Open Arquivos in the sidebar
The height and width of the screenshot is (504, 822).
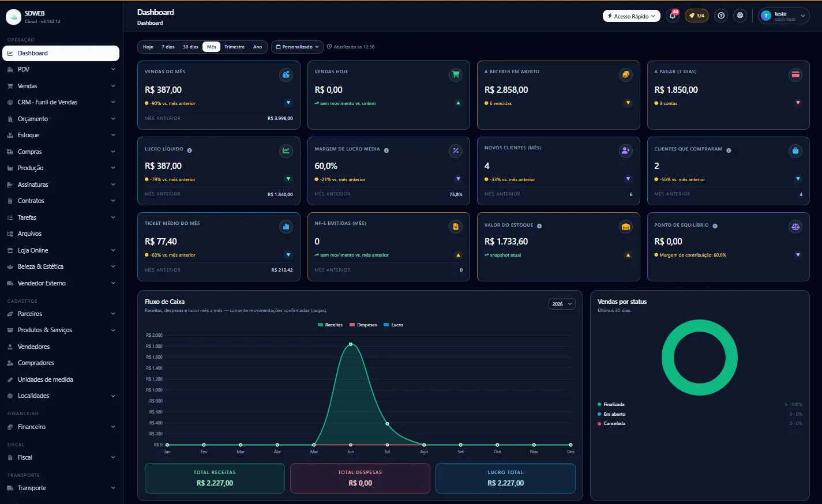coord(61,234)
